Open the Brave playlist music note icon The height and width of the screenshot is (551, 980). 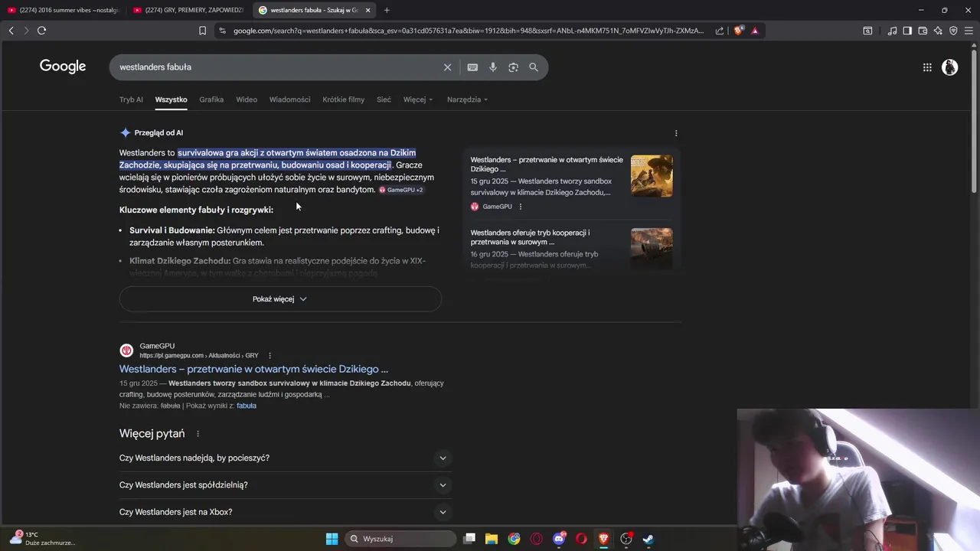[892, 31]
